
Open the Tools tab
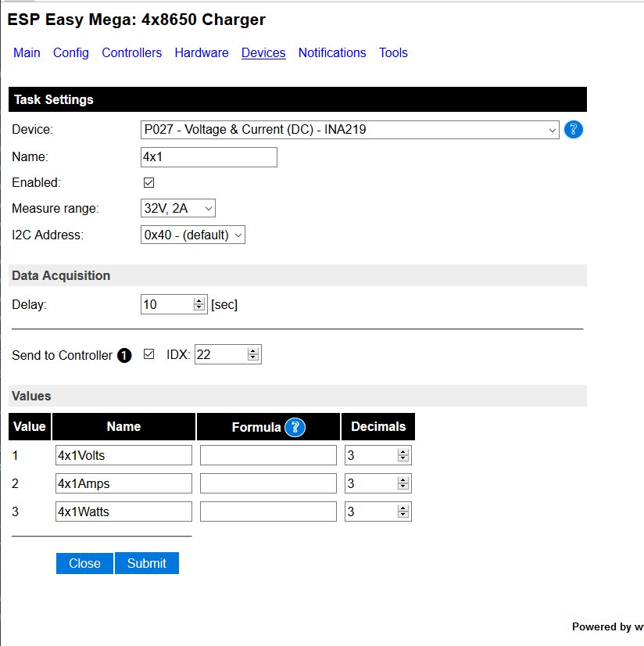coord(393,52)
